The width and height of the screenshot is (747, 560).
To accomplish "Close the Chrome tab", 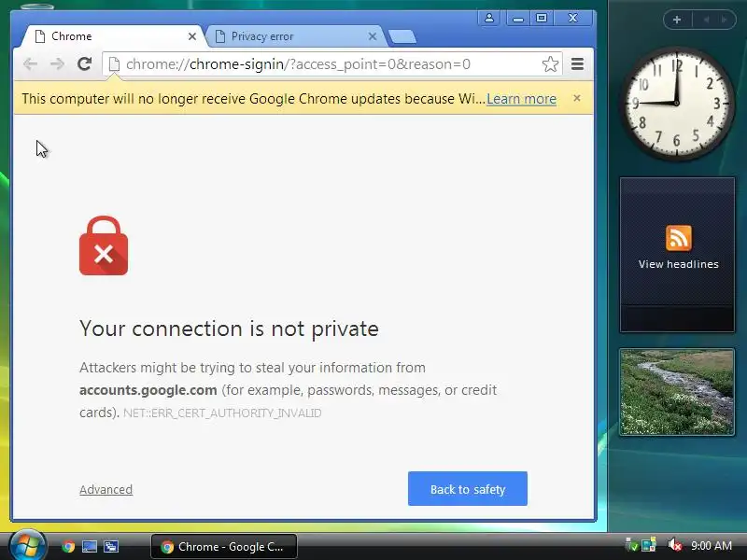I will [x=192, y=36].
